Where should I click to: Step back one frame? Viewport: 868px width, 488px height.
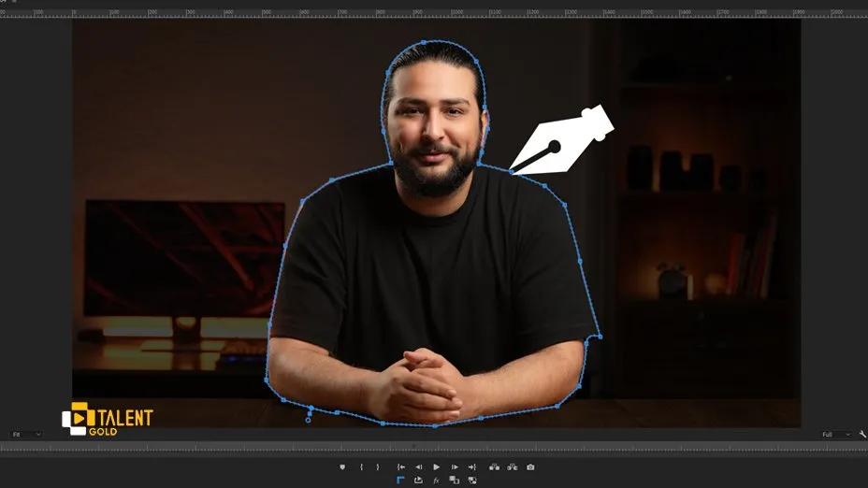click(x=418, y=466)
